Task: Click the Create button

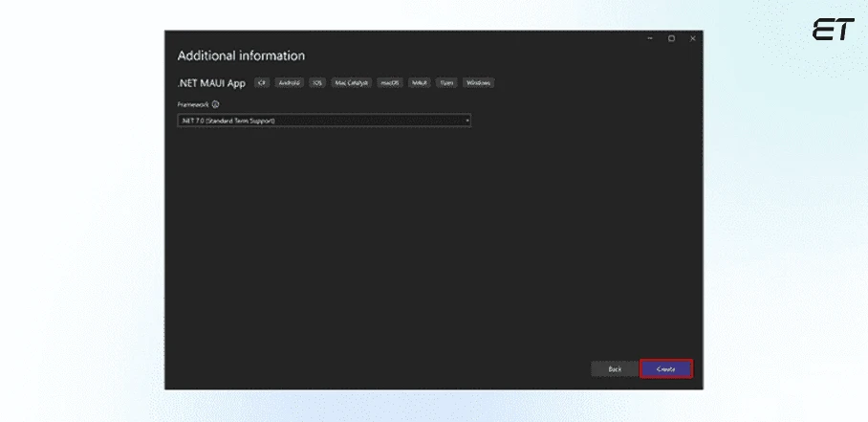Action: (666, 368)
